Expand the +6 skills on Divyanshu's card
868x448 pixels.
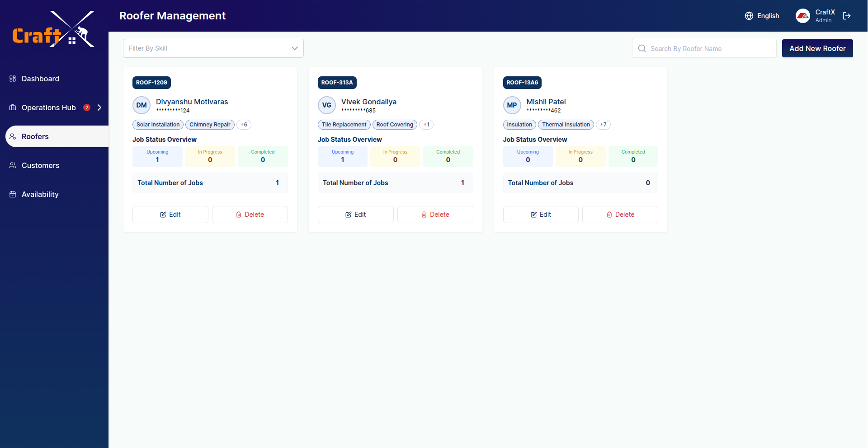coord(244,125)
